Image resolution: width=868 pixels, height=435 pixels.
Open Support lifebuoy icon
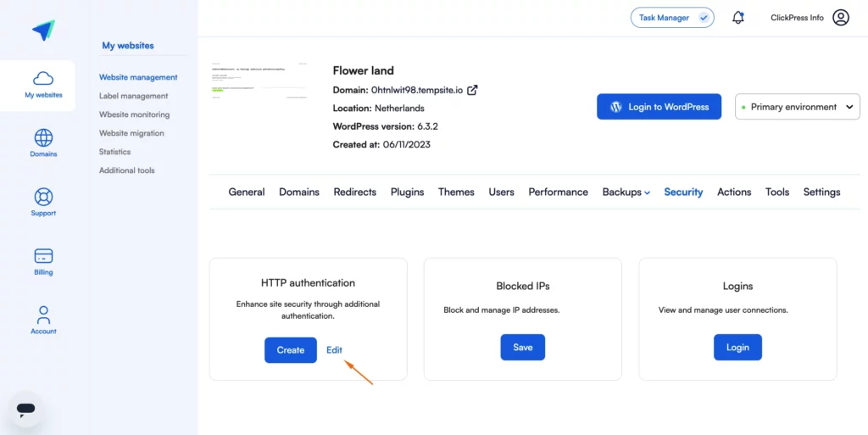pos(43,197)
